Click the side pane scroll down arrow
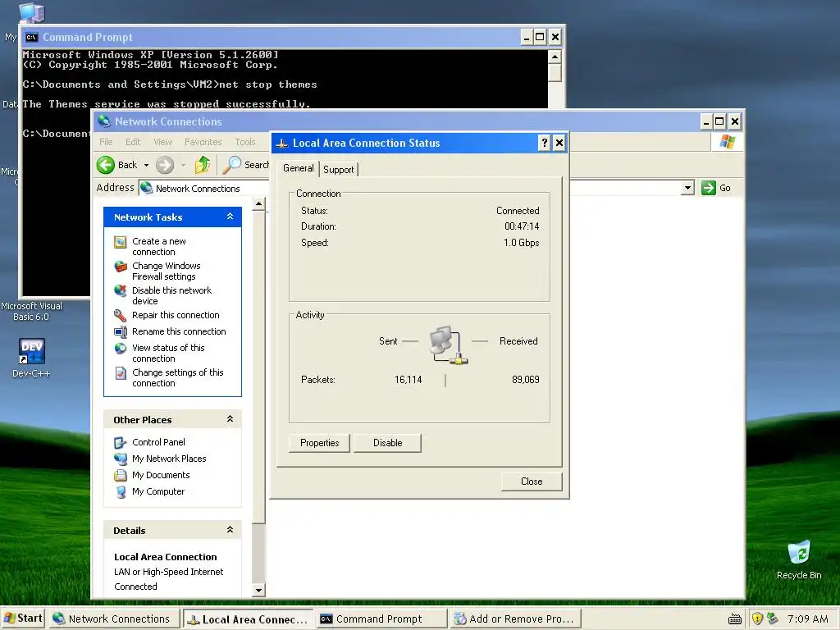The width and height of the screenshot is (840, 630). tap(258, 591)
